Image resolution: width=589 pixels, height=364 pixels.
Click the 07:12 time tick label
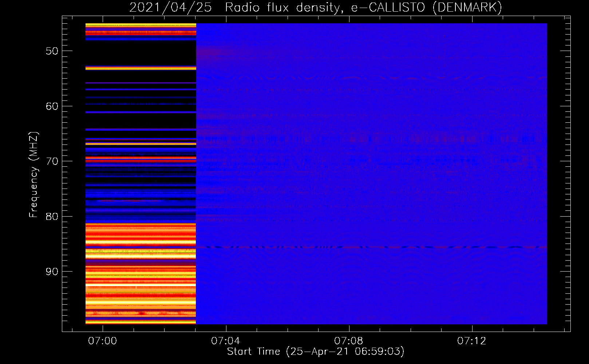(472, 341)
